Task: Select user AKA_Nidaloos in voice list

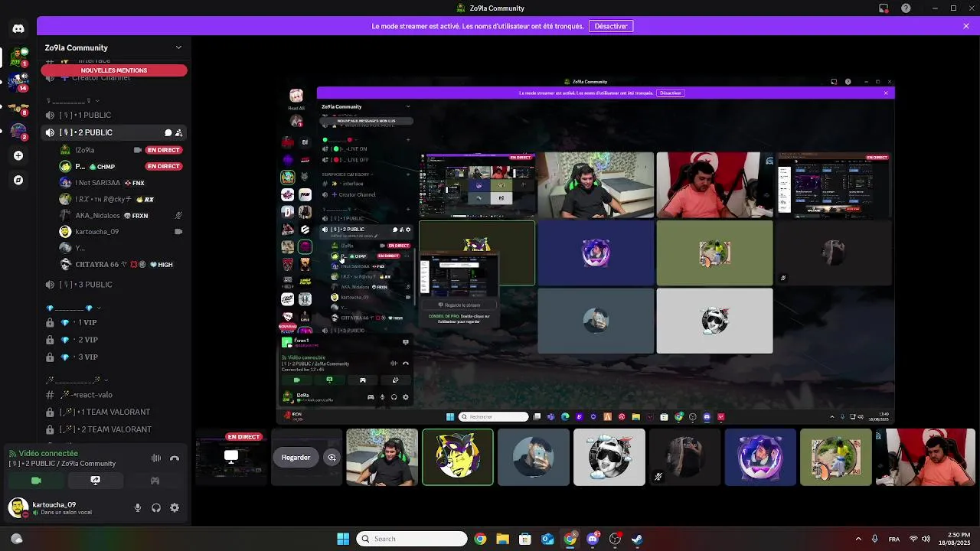Action: 121,216
